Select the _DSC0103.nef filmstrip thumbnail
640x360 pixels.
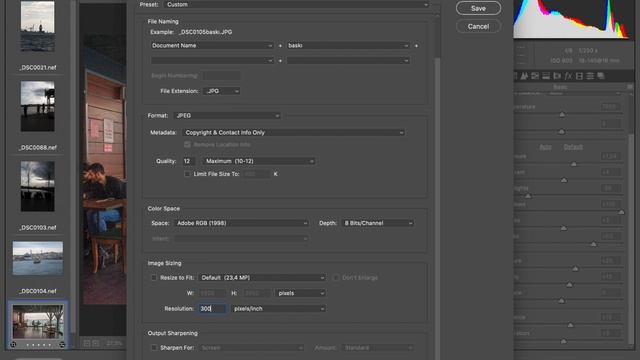(x=38, y=186)
